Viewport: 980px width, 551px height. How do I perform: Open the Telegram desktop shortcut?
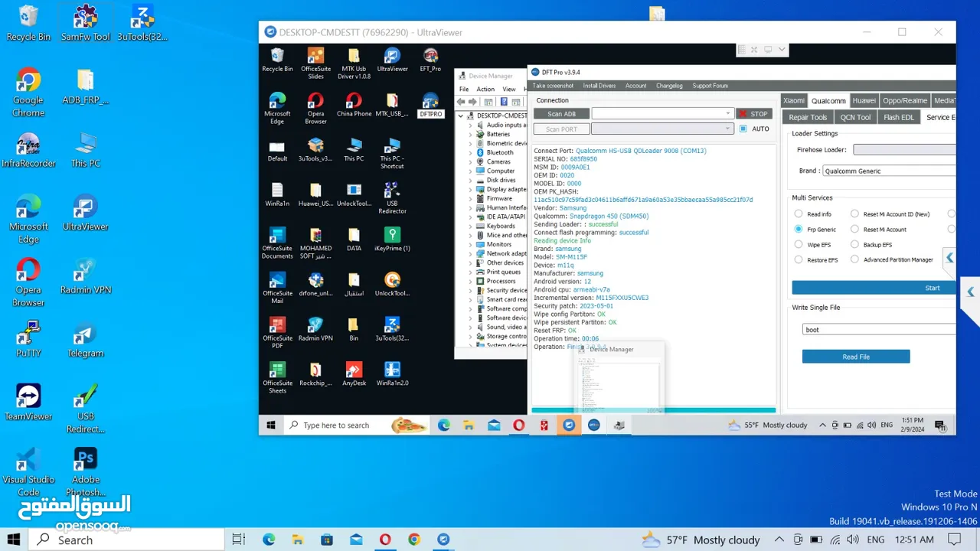click(x=85, y=340)
